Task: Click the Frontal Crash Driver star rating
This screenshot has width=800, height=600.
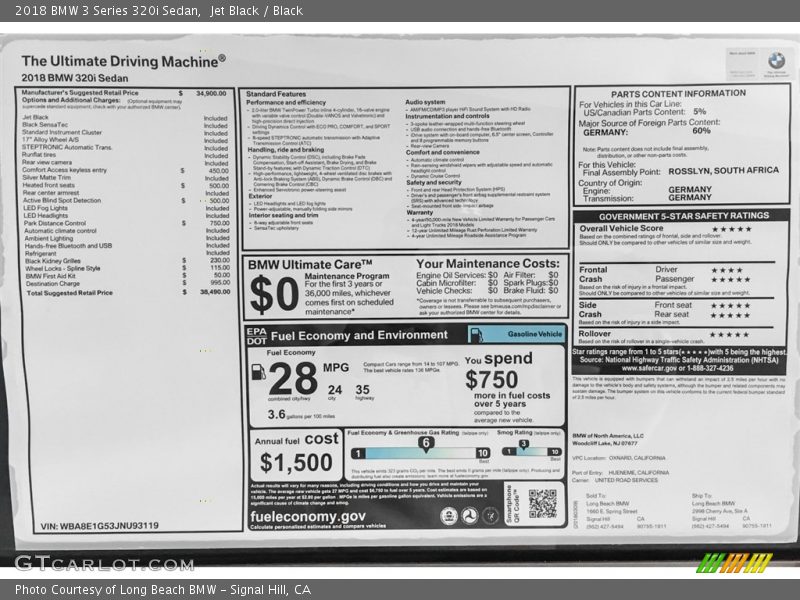Action: [728, 270]
